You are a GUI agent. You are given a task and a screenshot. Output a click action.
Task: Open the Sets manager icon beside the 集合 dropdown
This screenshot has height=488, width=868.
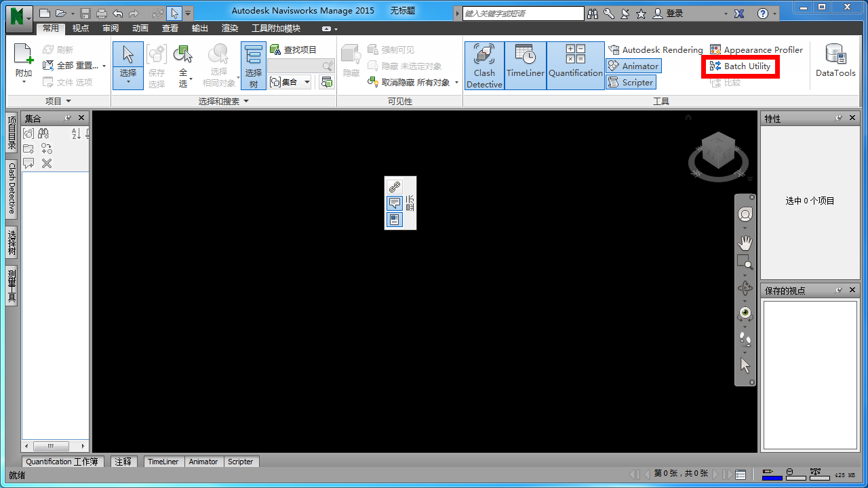tap(327, 82)
